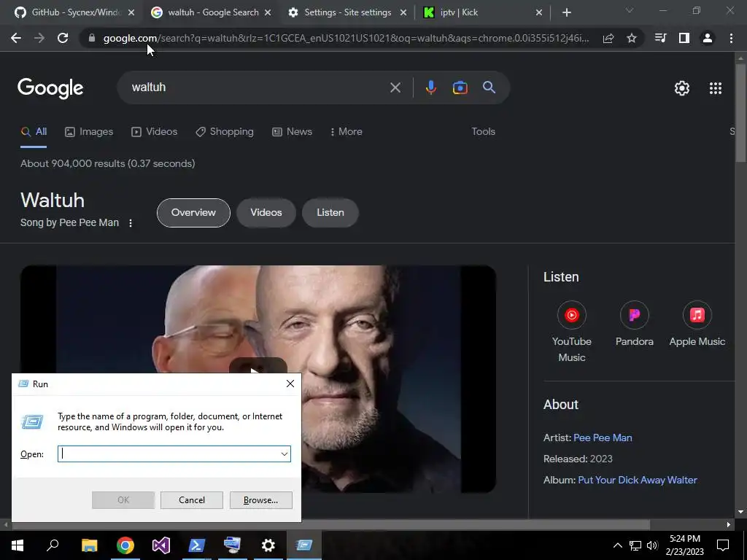Image resolution: width=747 pixels, height=560 pixels.
Task: Click Browse in the Run dialog
Action: point(260,500)
